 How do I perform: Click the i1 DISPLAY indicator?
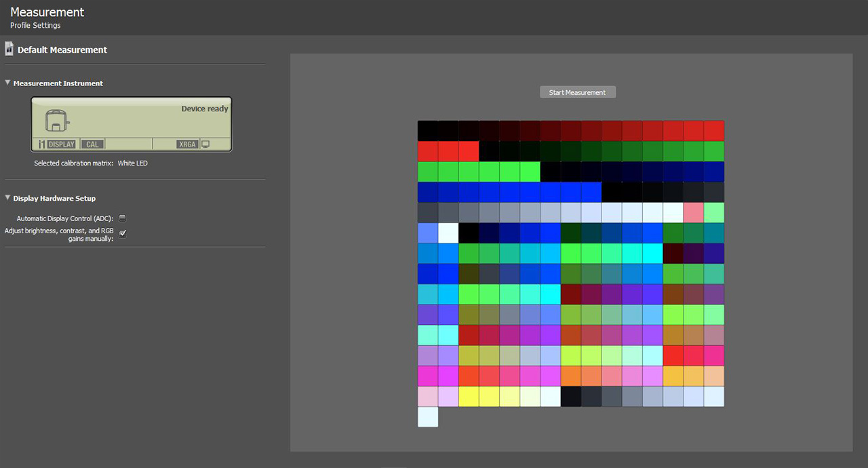[56, 144]
